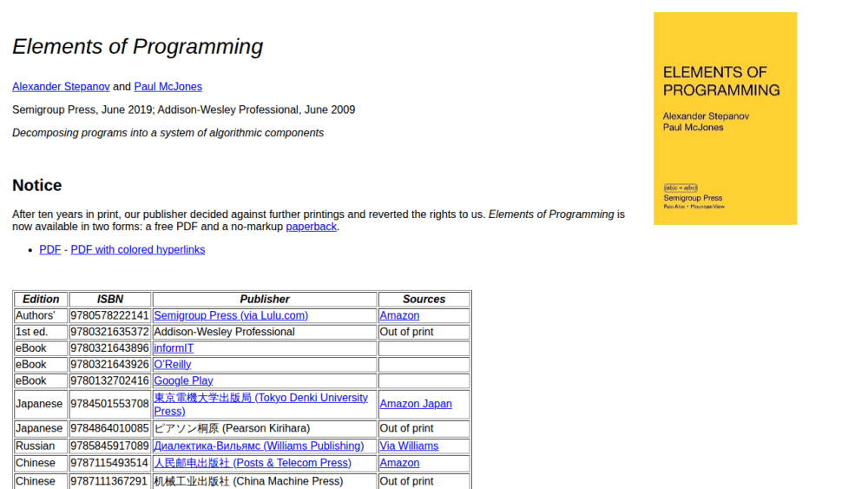Click the Authors' edition cell
This screenshot has height=489, width=868.
pos(41,315)
